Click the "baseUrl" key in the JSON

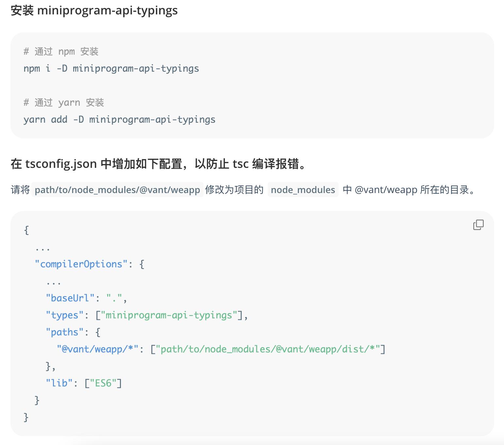point(70,298)
